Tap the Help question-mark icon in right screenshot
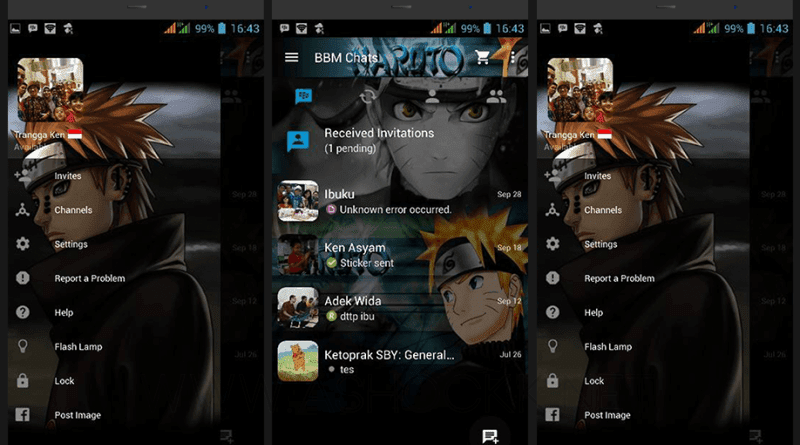The width and height of the screenshot is (800, 445). (553, 312)
